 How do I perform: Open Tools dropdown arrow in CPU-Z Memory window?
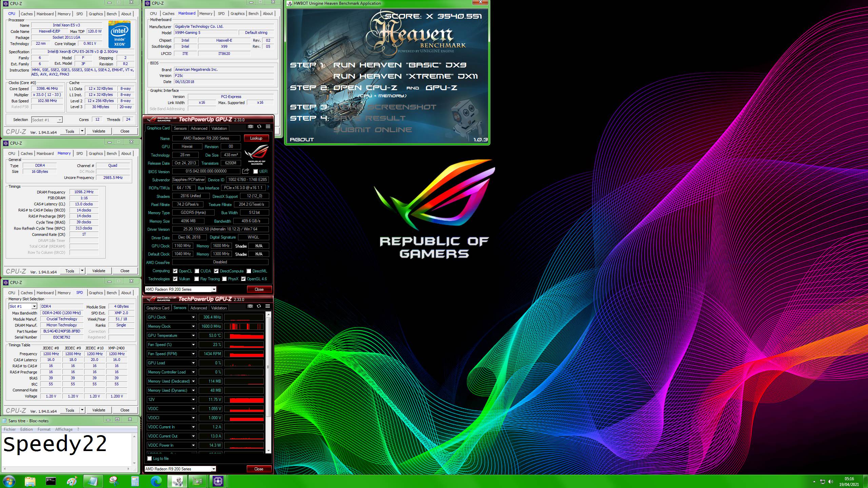pos(82,271)
